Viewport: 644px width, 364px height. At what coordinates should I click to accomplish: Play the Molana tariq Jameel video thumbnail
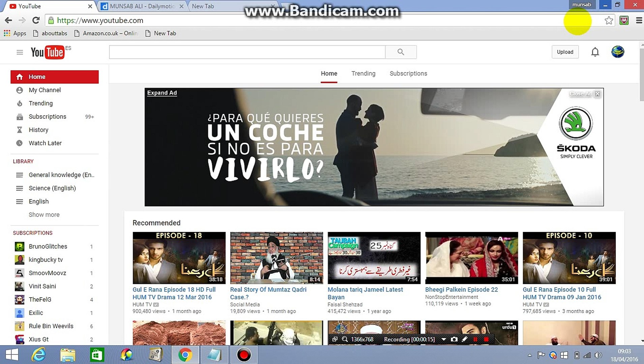(374, 258)
